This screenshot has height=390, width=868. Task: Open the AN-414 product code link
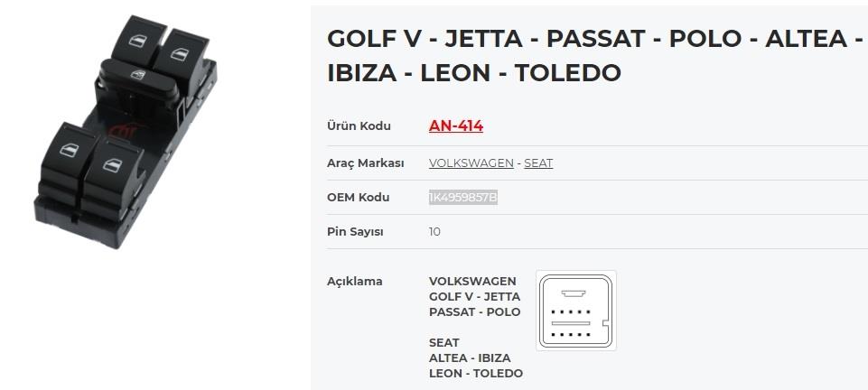pos(455,126)
